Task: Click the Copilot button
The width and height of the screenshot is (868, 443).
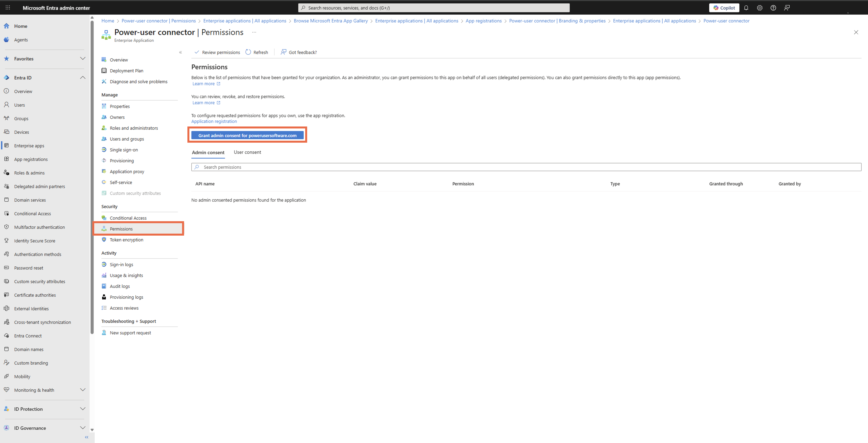Action: tap(724, 8)
